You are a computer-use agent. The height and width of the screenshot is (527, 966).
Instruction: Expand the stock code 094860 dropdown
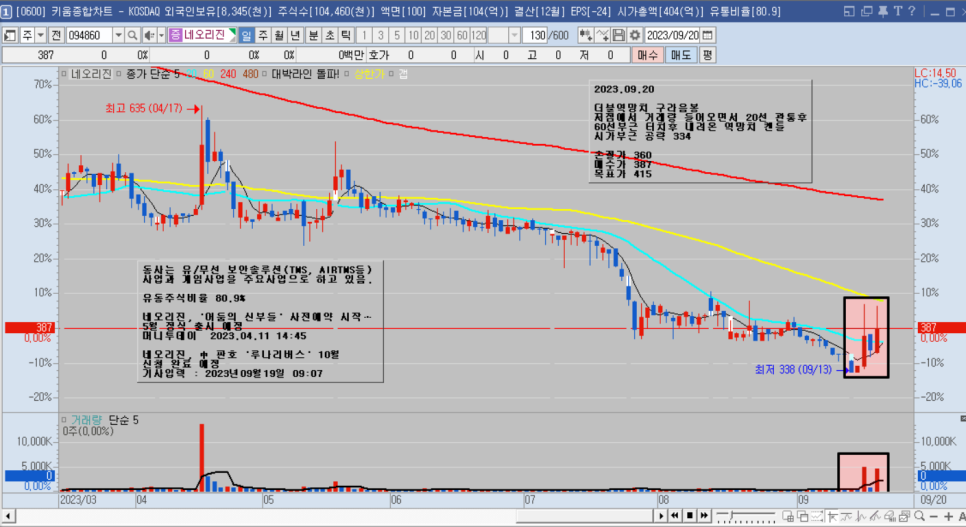click(x=118, y=35)
